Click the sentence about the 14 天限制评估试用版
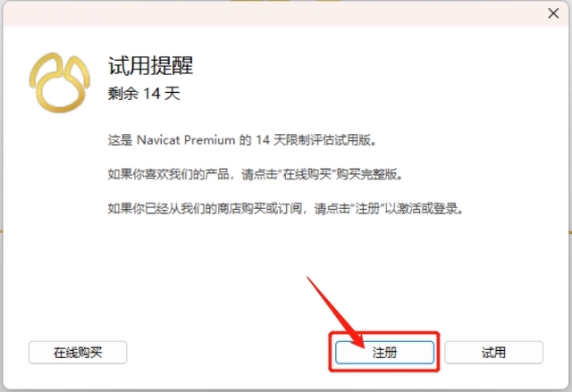 tap(242, 140)
